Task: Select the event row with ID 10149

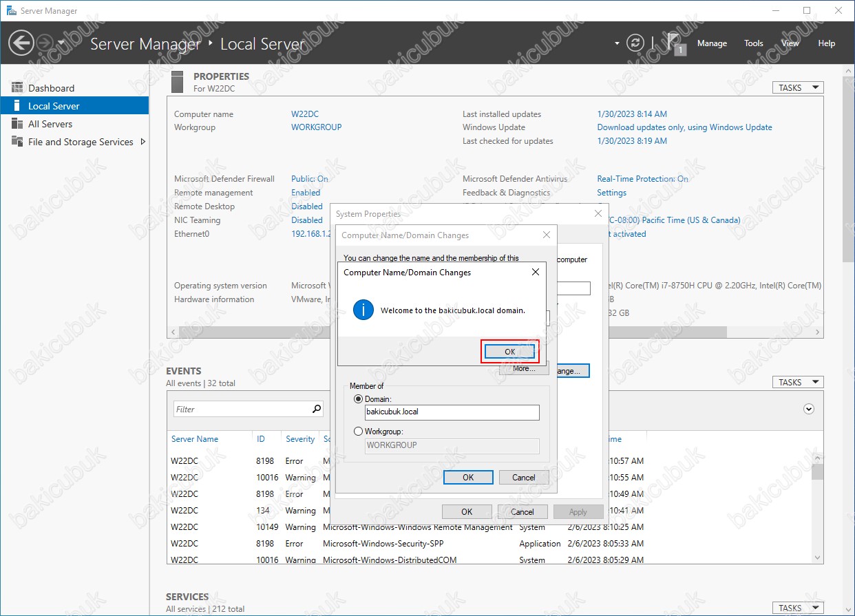Action: click(x=489, y=527)
